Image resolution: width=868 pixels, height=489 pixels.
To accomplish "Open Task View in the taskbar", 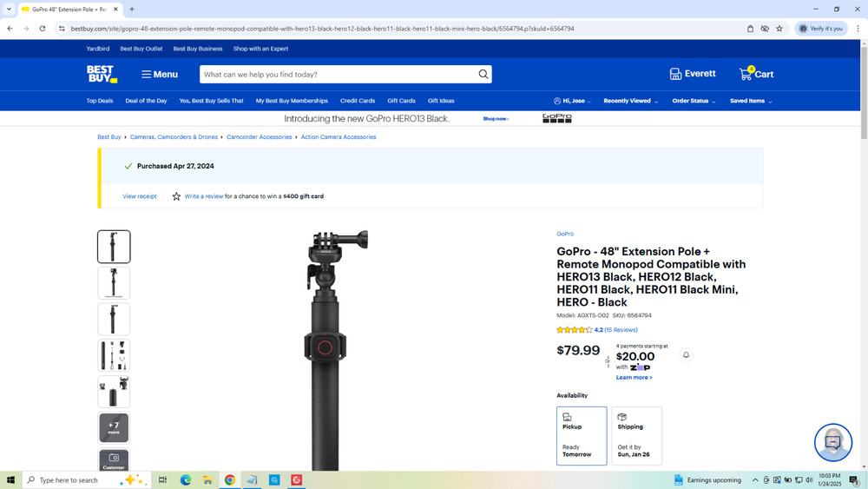I will 163,480.
